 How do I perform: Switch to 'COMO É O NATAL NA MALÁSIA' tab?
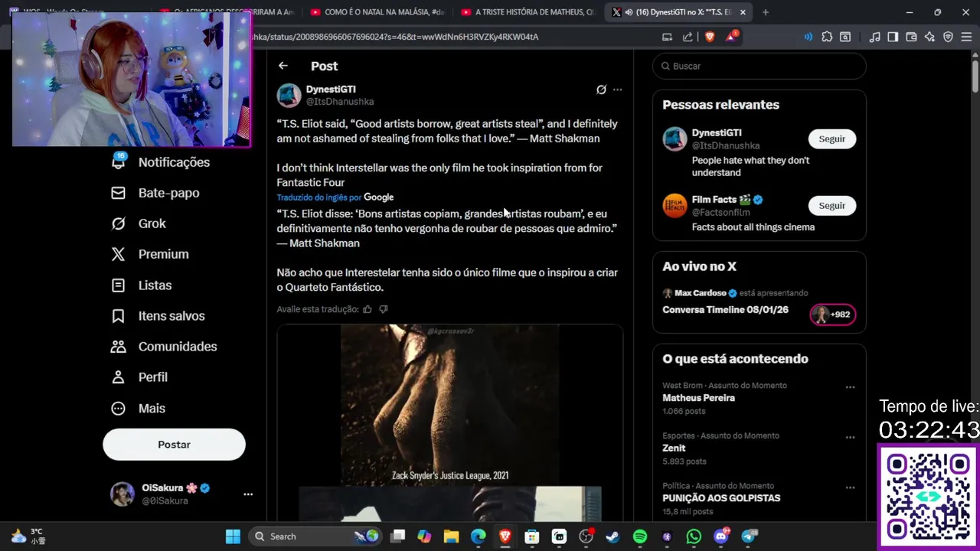(377, 12)
